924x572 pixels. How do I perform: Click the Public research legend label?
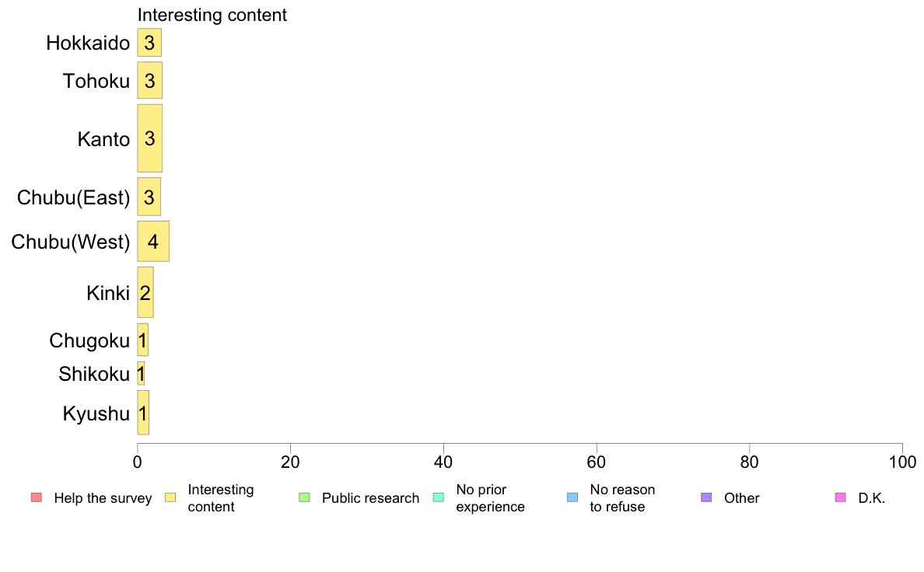[x=371, y=497]
